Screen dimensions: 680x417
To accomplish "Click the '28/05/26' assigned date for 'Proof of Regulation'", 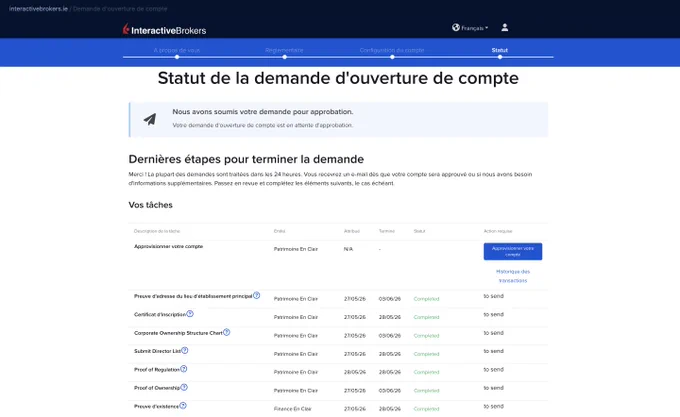I will (355, 372).
